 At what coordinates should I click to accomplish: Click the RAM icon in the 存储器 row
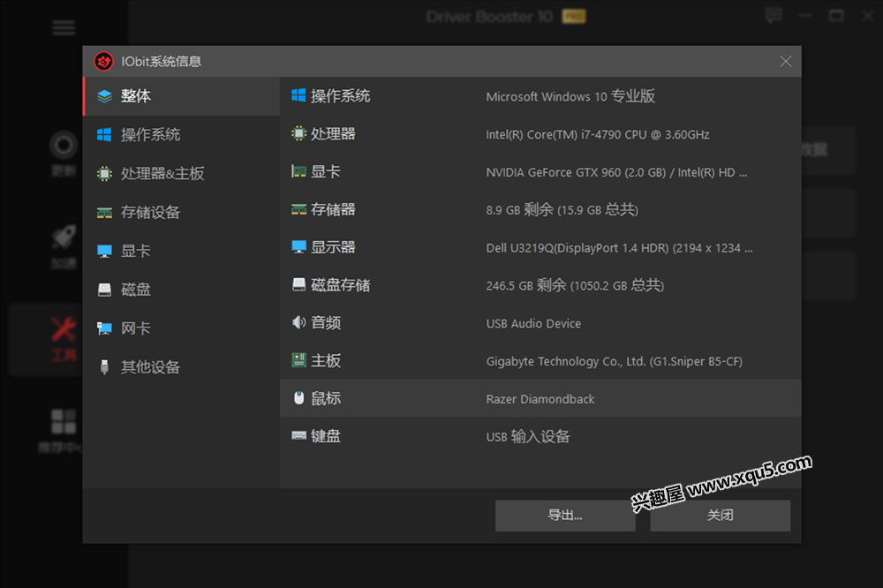click(298, 209)
